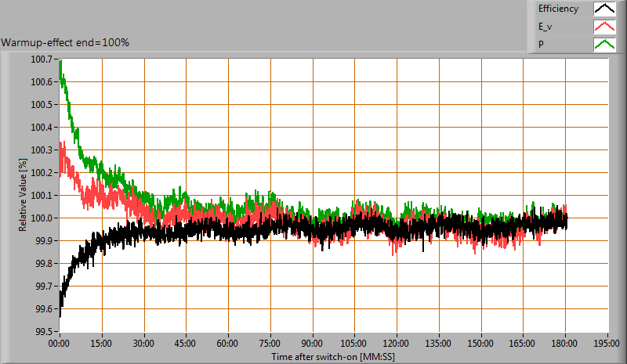
Task: Click the 90:00 X-axis tick label
Action: click(312, 343)
